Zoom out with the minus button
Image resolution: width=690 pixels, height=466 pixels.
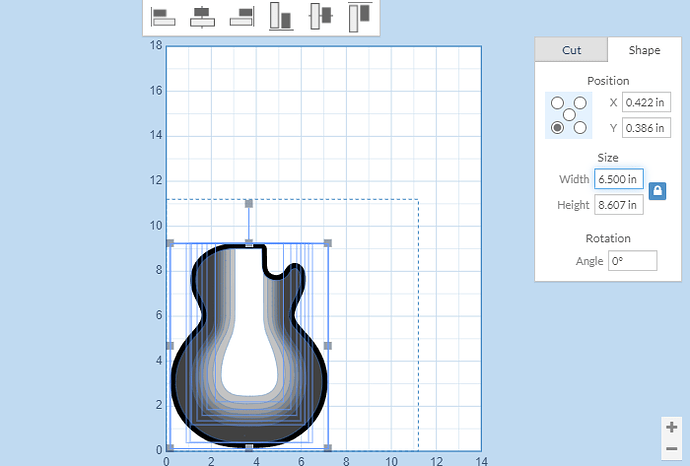click(671, 449)
